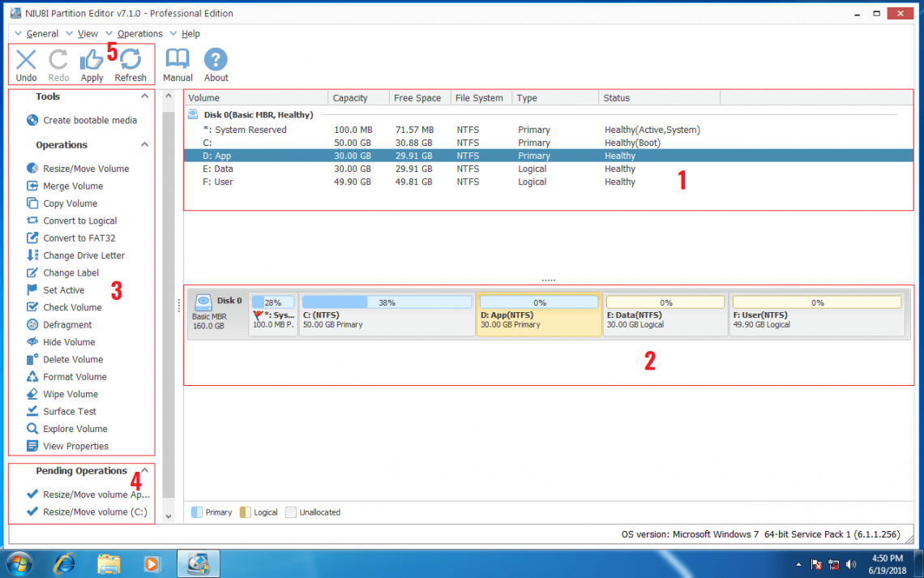Select Convert to Logical operation
The height and width of the screenshot is (578, 924).
[x=71, y=220]
